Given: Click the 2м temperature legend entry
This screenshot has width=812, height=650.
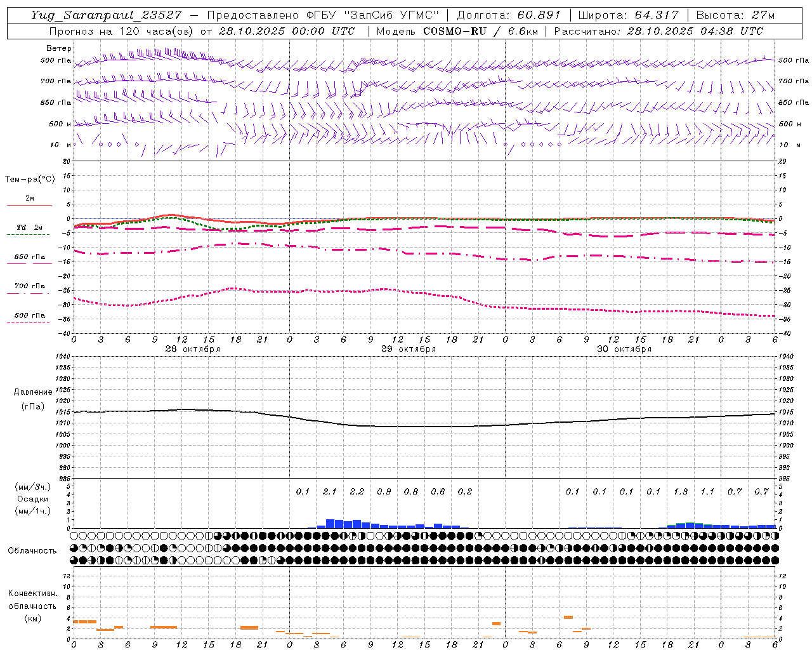Looking at the screenshot, I should tap(30, 198).
